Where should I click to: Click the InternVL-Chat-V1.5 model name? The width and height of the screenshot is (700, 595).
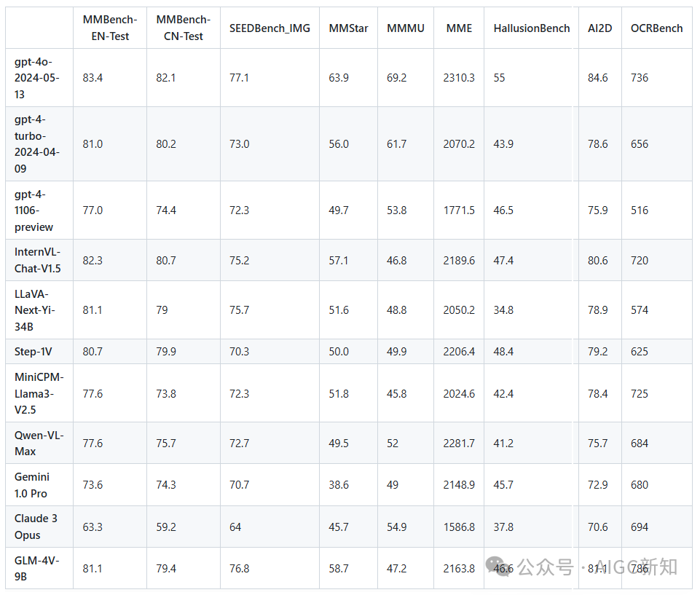coord(37,260)
